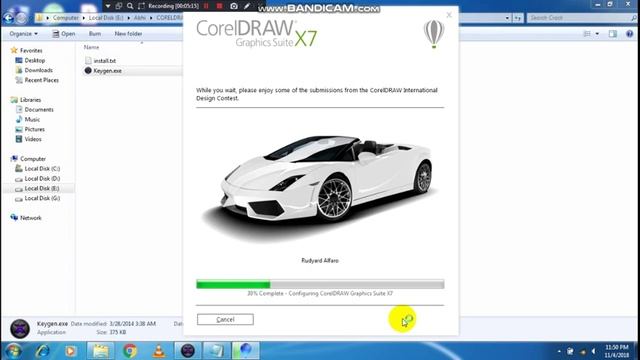Open Explorer help

pyautogui.click(x=629, y=34)
